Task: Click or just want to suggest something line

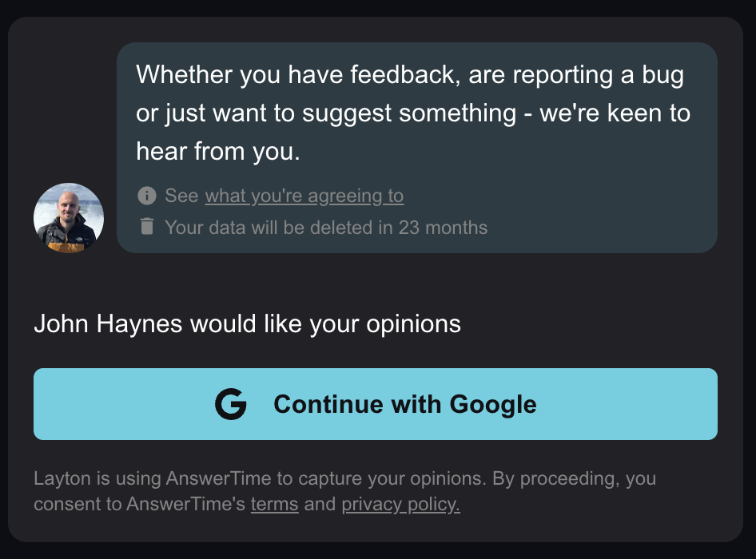Action: tap(413, 113)
